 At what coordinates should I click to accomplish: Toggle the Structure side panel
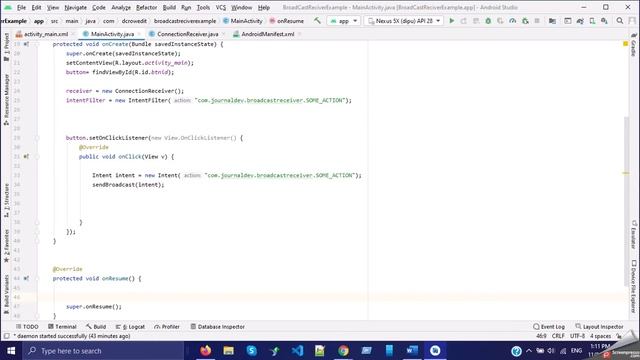(x=6, y=200)
